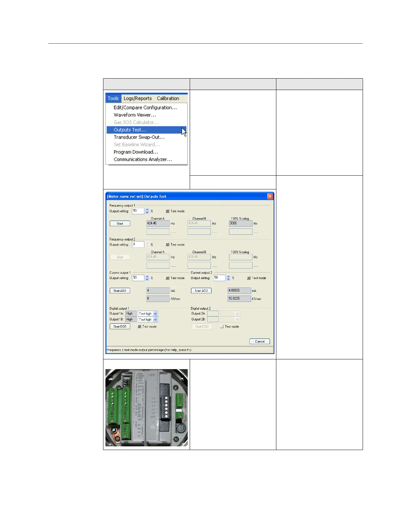Click Frequency output 2 Channel B Hz field
The height and width of the screenshot is (532, 411).
(199, 257)
